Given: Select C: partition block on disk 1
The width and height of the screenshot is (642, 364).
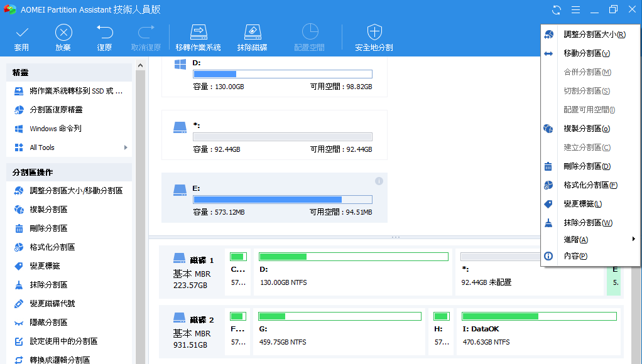Looking at the screenshot, I should (x=238, y=272).
